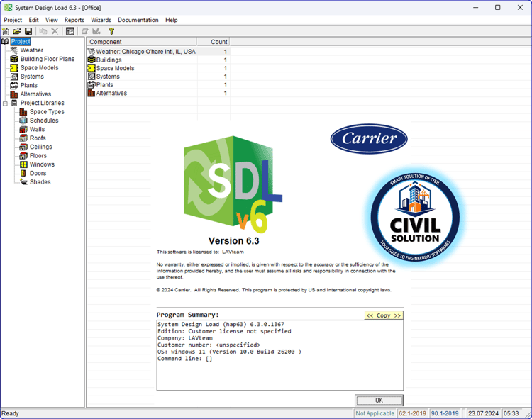Click the greyed Delete X toolbar icon
Image resolution: width=532 pixels, height=419 pixels.
55,31
